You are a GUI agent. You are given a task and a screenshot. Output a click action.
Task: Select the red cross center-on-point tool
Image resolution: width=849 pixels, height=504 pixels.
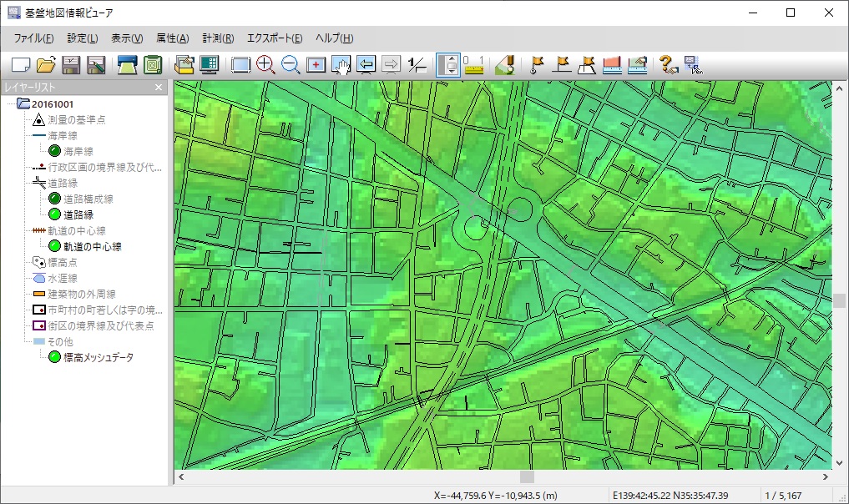coord(316,65)
